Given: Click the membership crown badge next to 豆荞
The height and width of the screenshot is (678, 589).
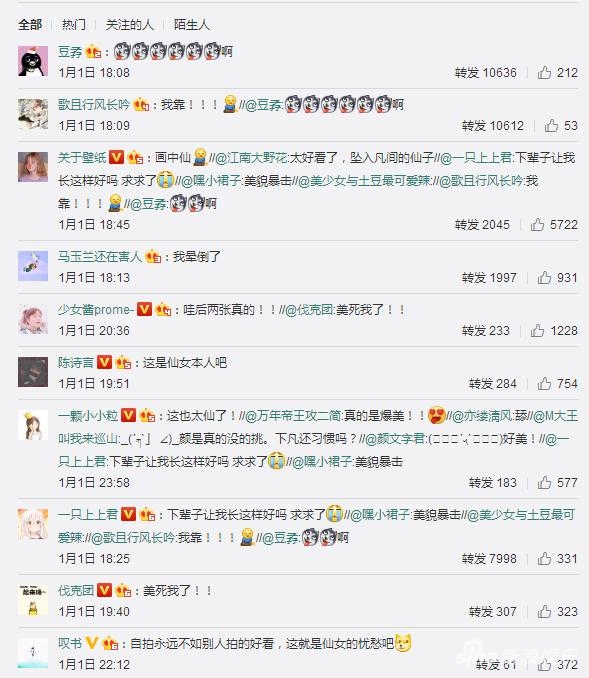Looking at the screenshot, I should tap(93, 52).
